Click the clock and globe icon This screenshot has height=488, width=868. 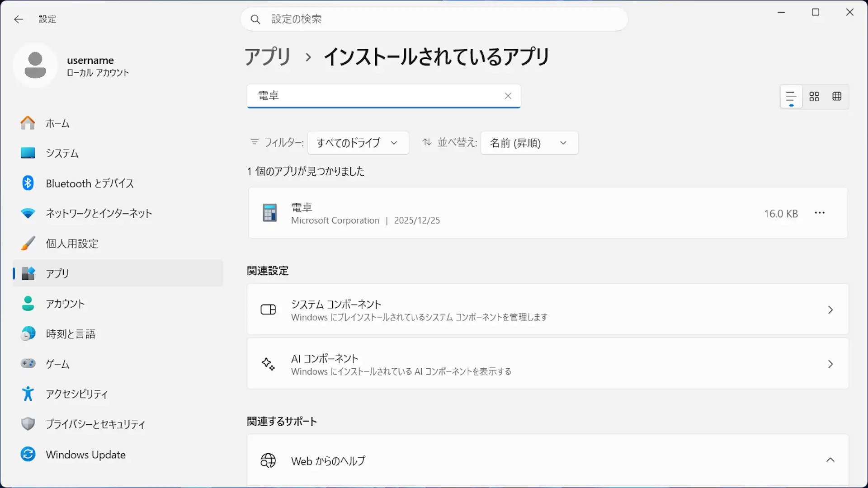(28, 333)
